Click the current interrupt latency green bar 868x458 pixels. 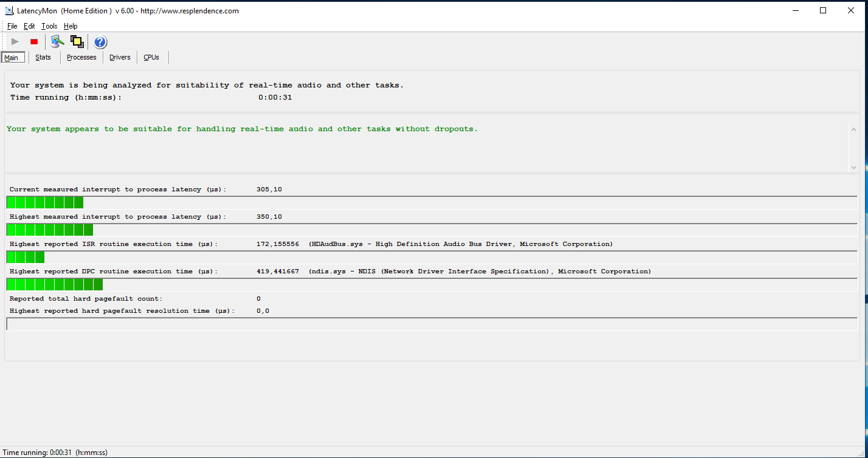coord(45,203)
